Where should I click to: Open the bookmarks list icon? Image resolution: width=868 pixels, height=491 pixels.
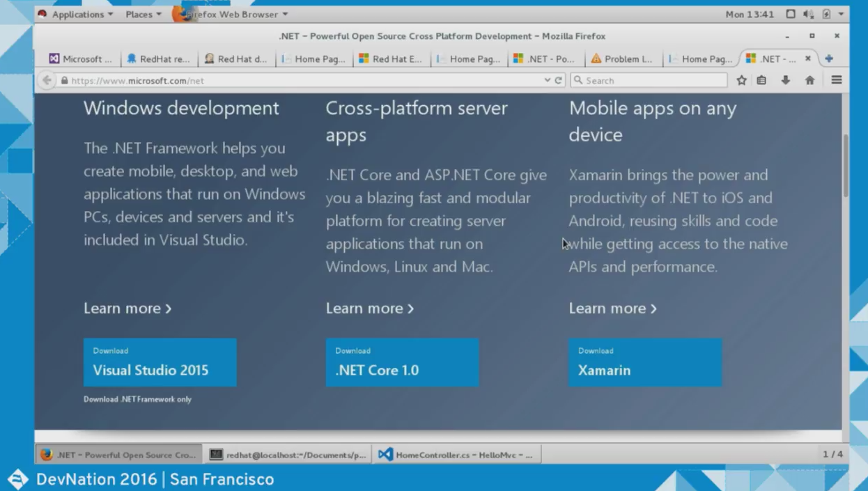click(x=761, y=81)
